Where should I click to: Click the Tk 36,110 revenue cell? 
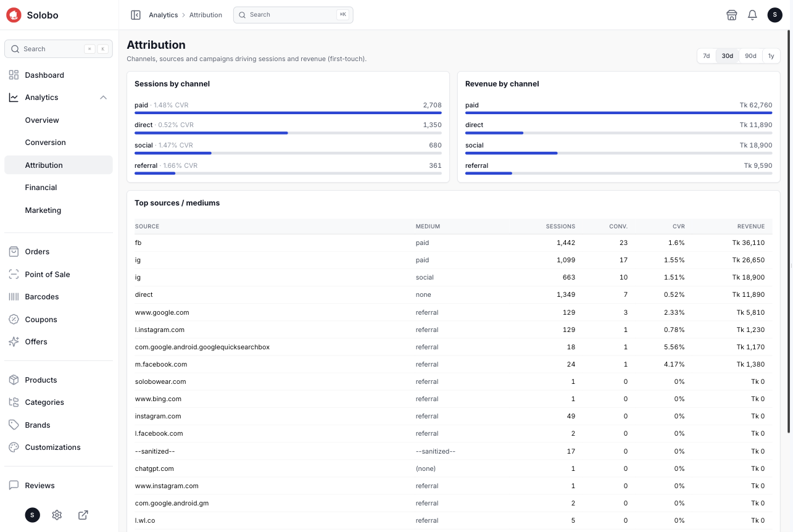(748, 243)
